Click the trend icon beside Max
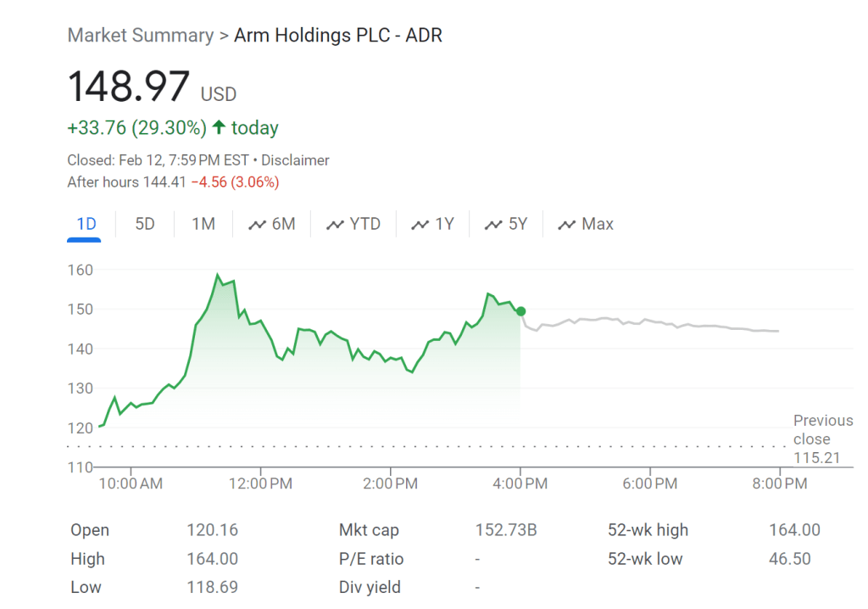The height and width of the screenshot is (609, 868). click(x=566, y=225)
